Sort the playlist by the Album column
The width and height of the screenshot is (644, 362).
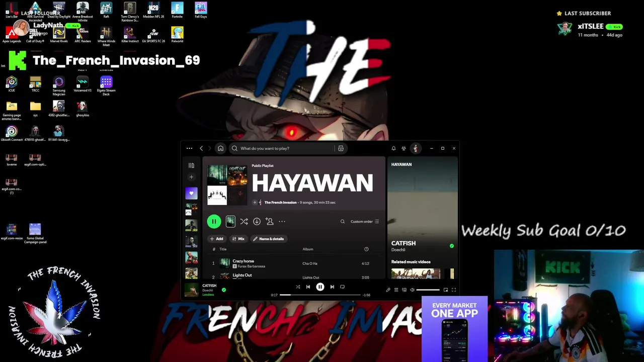308,249
